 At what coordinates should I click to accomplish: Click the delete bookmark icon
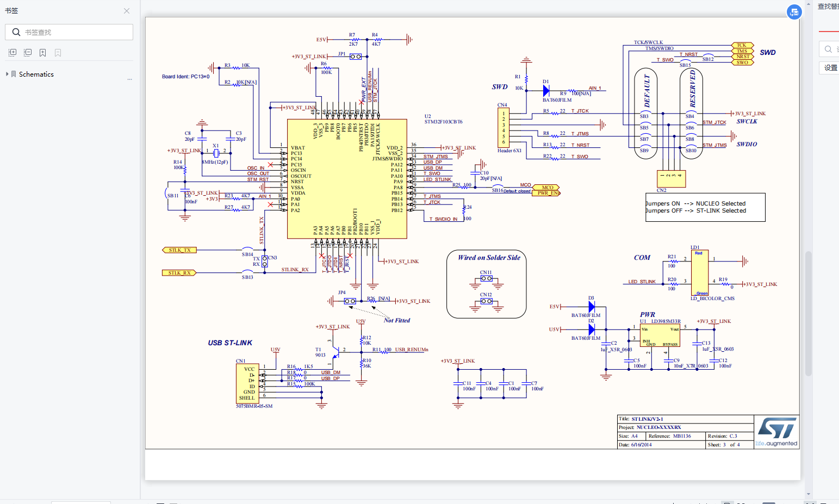(x=58, y=52)
